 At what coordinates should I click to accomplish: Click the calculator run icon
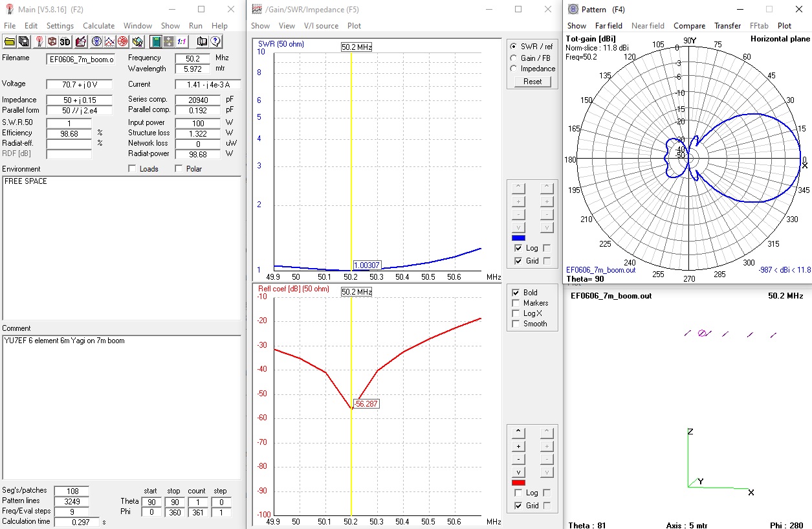pyautogui.click(x=156, y=41)
